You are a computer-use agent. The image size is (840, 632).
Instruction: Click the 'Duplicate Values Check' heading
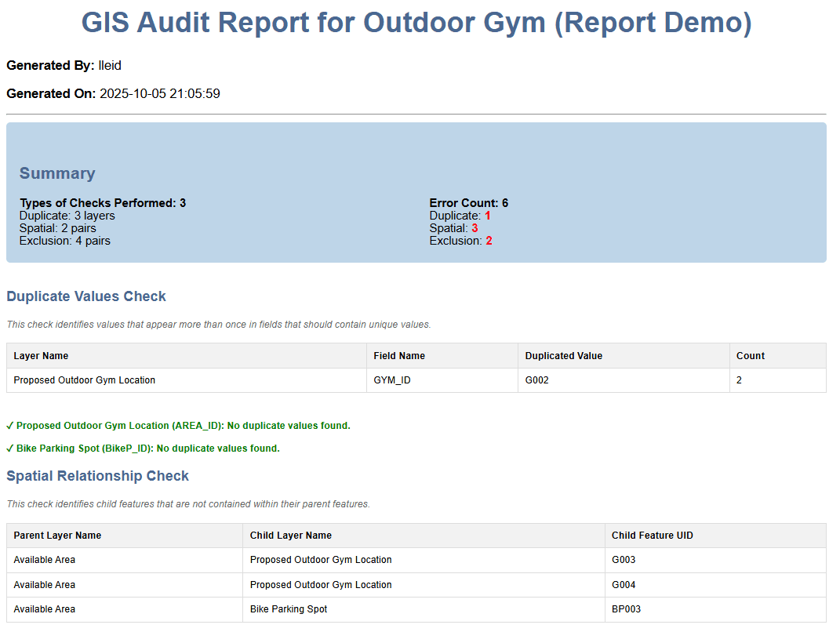pos(86,296)
